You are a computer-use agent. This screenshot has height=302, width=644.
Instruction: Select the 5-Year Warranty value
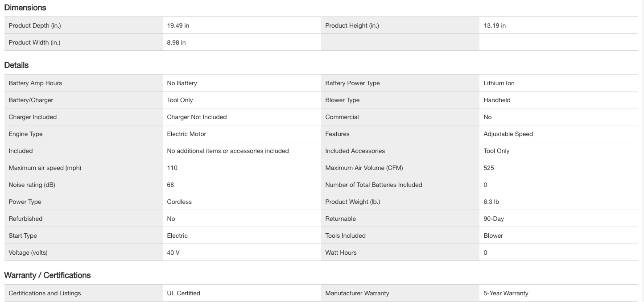(x=506, y=293)
